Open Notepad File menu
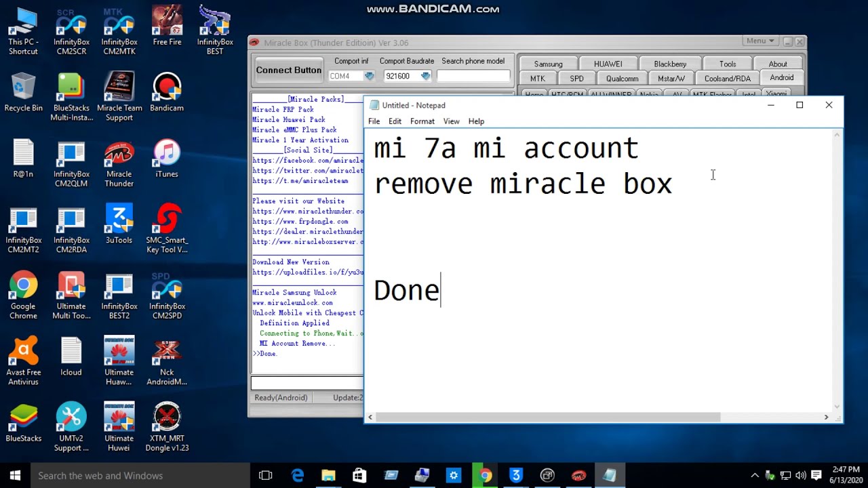Image resolution: width=868 pixels, height=488 pixels. (x=374, y=121)
